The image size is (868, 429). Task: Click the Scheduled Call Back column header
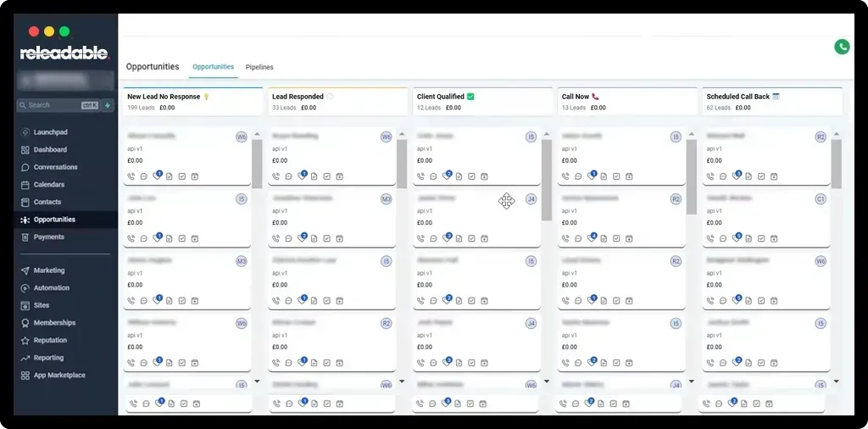(x=772, y=102)
